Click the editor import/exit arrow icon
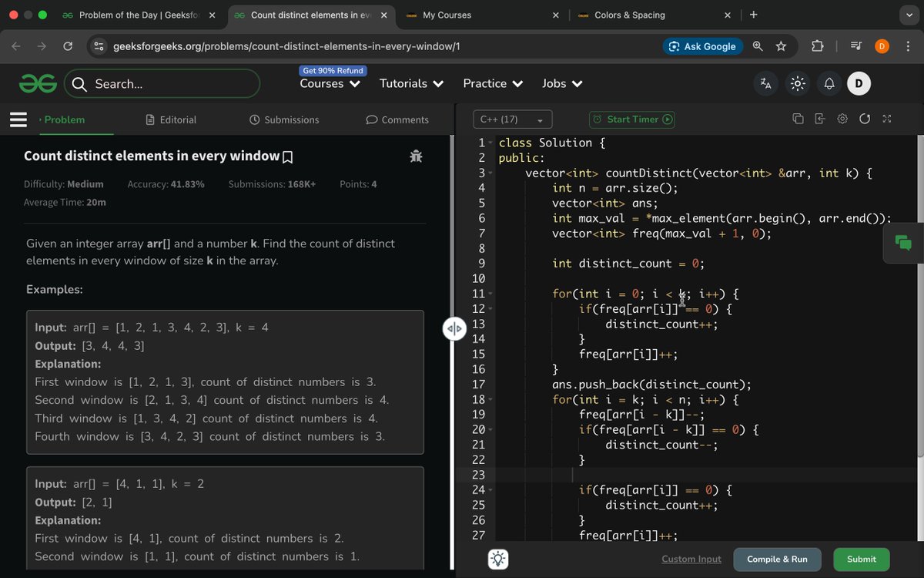924x578 pixels. [x=819, y=119]
